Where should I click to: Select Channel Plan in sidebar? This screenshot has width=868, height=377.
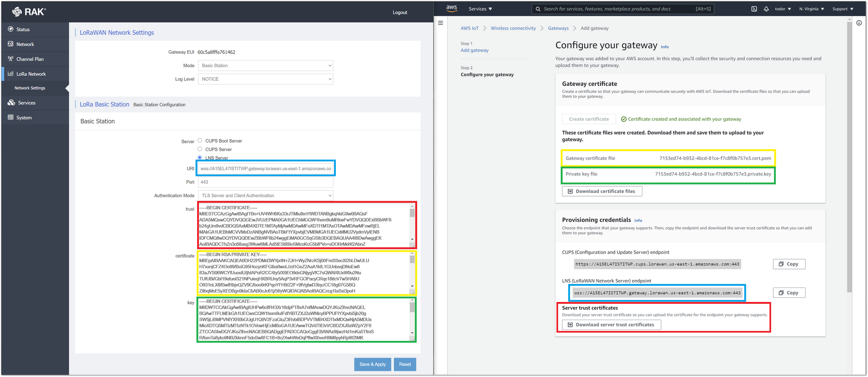(30, 59)
